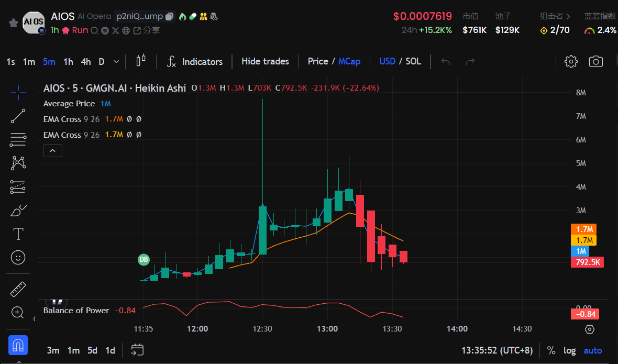Open the magnifier search next to Run

pos(94,30)
